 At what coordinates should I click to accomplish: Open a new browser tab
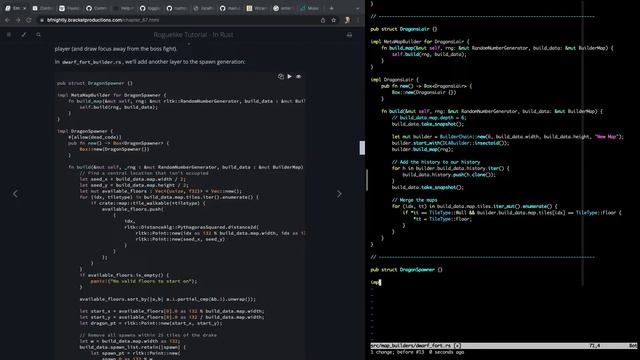pyautogui.click(x=331, y=8)
